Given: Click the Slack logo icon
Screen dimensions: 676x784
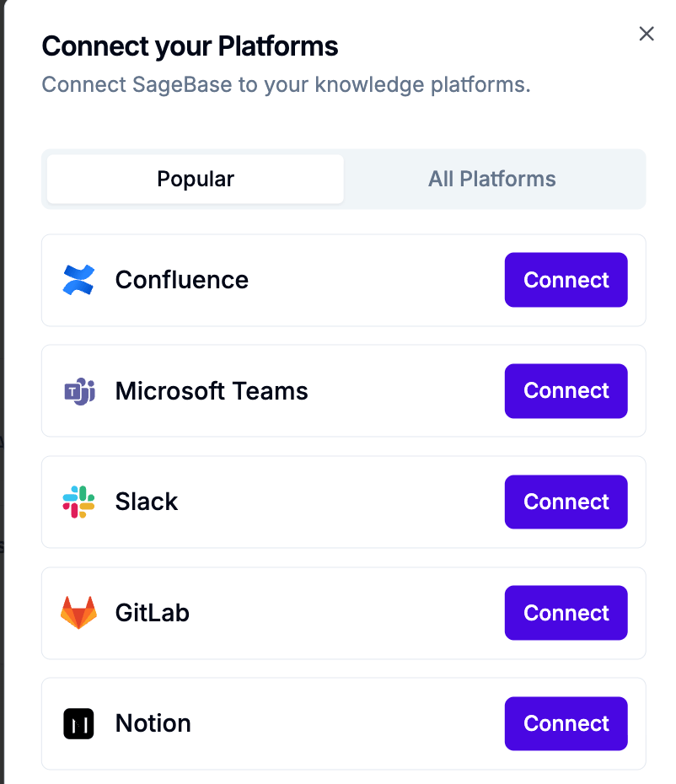Looking at the screenshot, I should pos(78,502).
